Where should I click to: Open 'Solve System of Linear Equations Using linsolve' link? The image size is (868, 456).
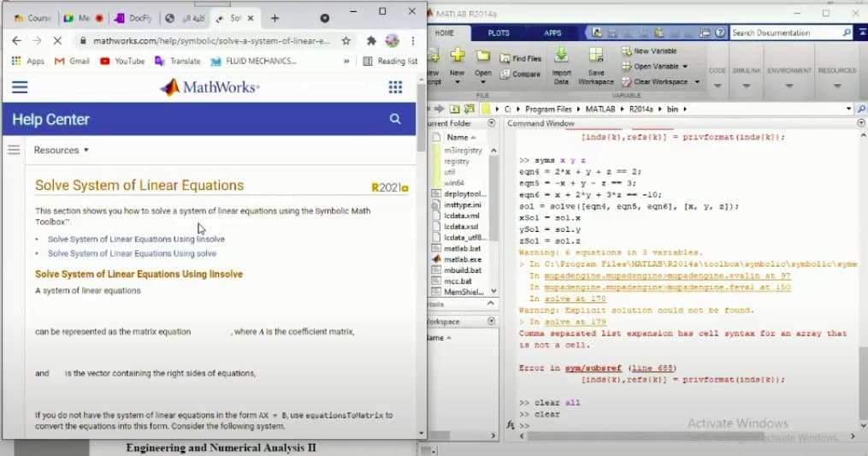(136, 240)
